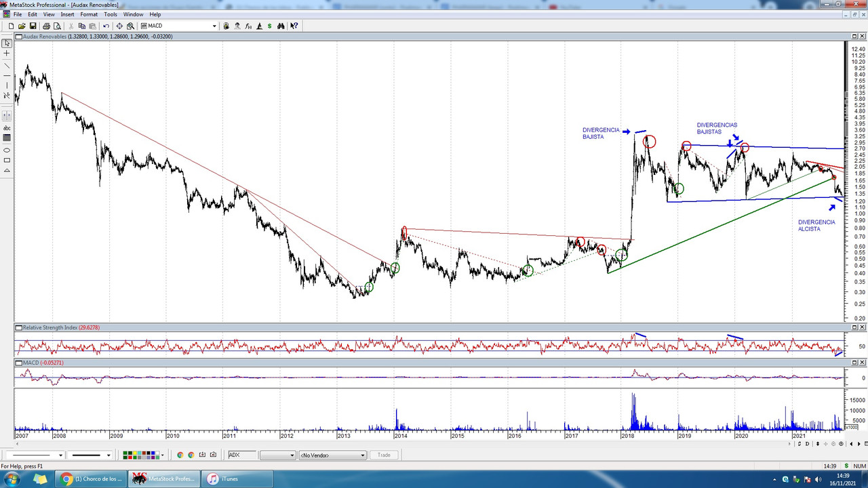868x488 pixels.
Task: Open the Indicator Builder fx icon
Action: click(248, 26)
